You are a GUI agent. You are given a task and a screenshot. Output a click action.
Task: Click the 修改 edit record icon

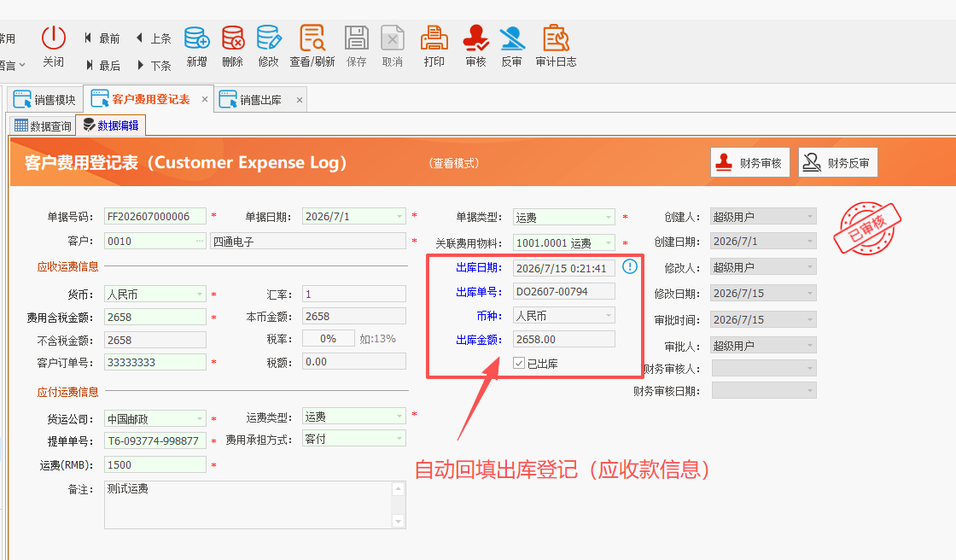(x=268, y=38)
